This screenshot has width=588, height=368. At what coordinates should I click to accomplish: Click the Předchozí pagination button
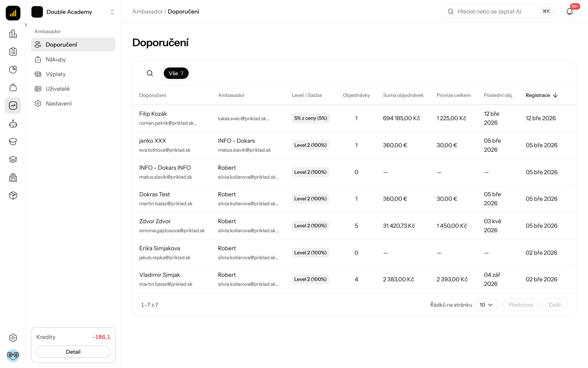pyautogui.click(x=520, y=305)
